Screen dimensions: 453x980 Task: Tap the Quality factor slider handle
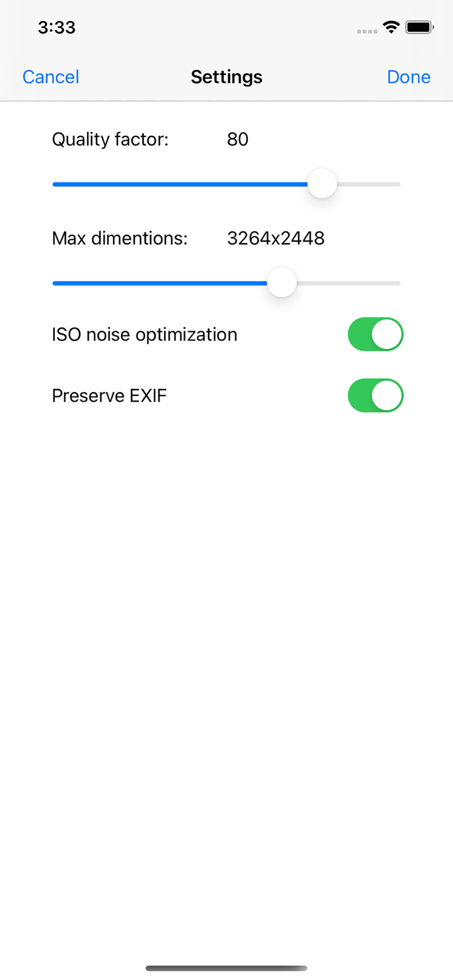point(322,184)
